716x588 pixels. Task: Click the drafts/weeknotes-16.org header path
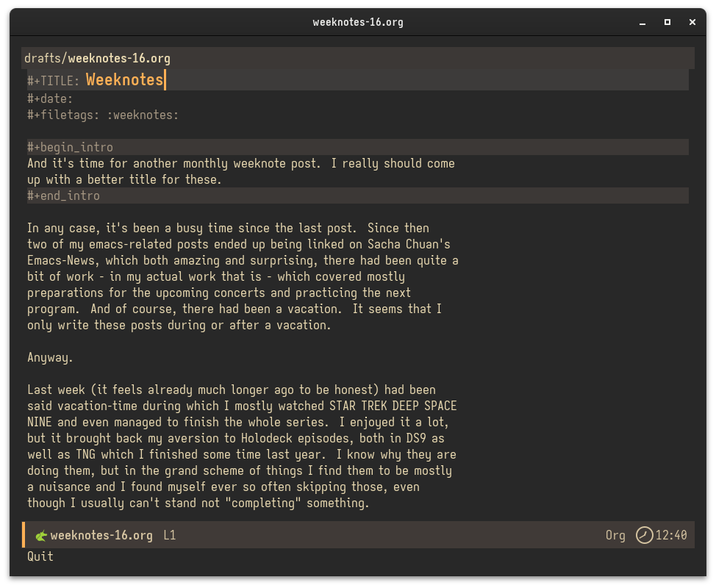97,58
